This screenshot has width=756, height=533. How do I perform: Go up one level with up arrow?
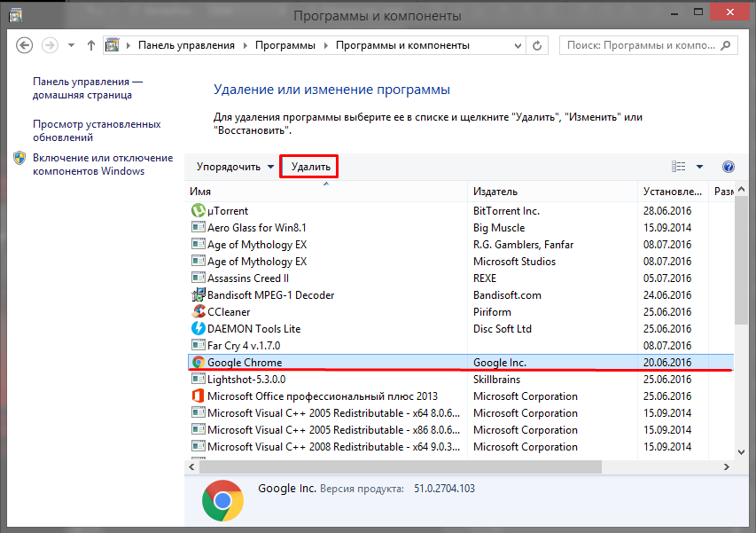point(91,45)
